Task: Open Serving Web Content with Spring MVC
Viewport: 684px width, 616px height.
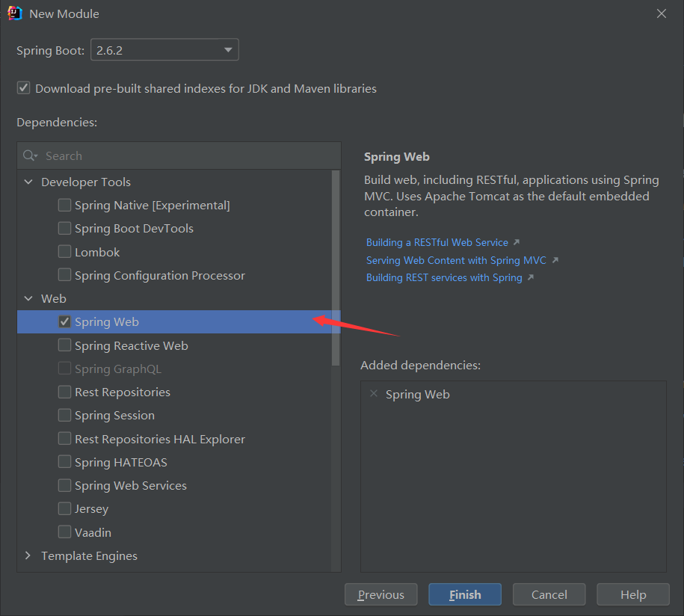Action: [456, 261]
